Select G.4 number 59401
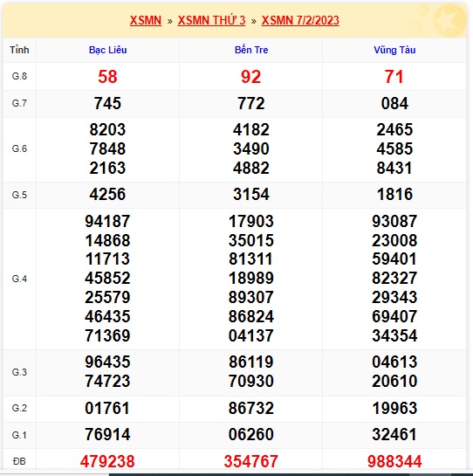 [394, 259]
